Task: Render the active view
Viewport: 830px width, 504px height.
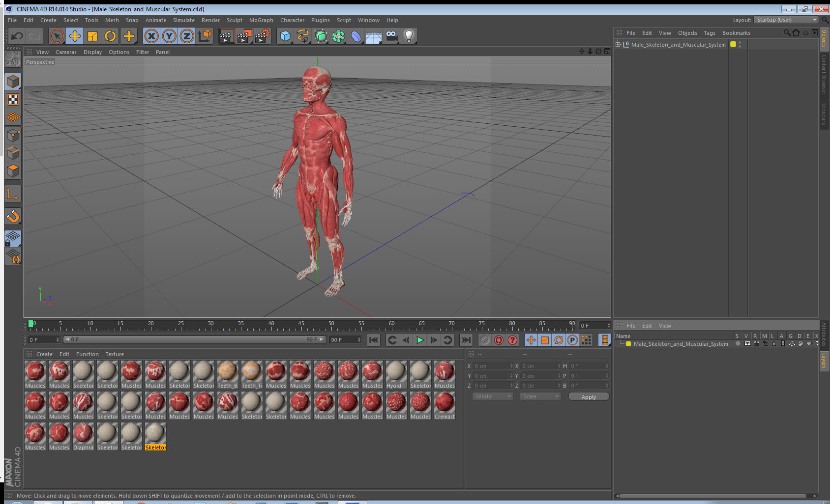Action: point(226,36)
